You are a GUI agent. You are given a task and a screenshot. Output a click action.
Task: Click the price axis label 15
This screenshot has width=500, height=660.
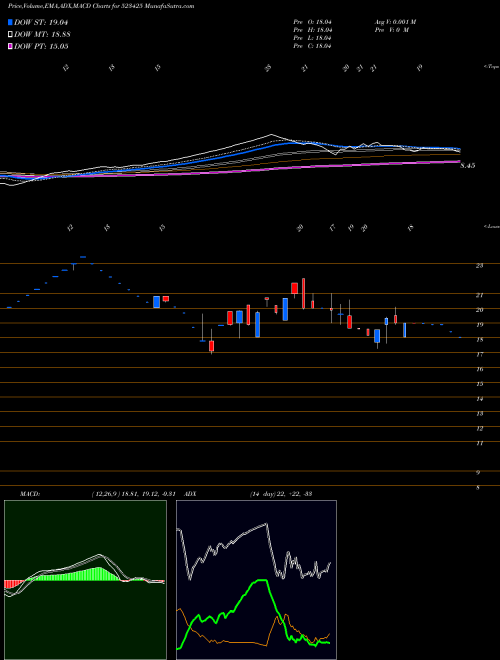[x=479, y=384]
